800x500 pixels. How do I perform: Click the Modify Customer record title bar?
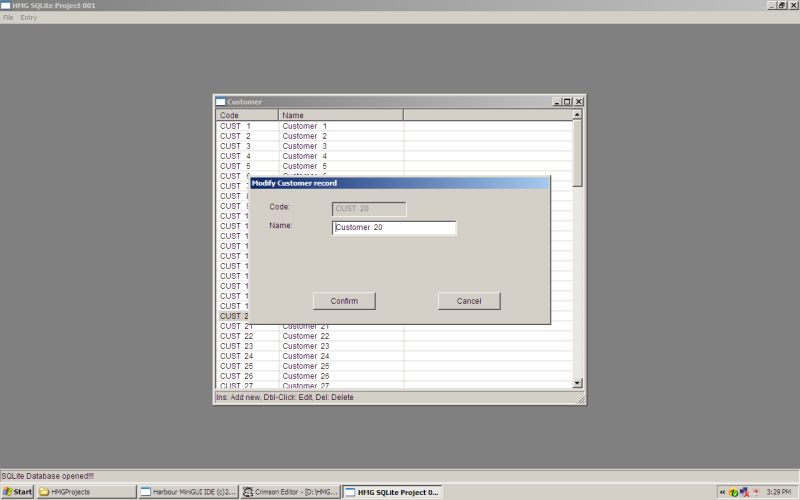click(x=400, y=183)
